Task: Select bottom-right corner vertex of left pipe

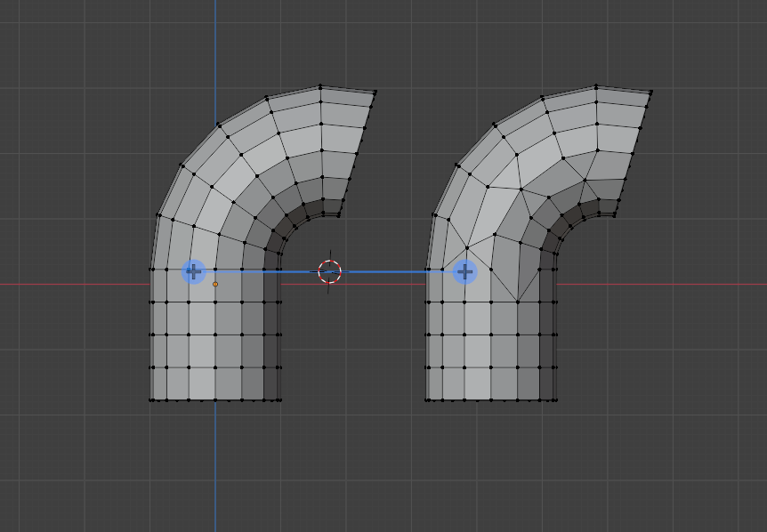Action: click(x=281, y=400)
